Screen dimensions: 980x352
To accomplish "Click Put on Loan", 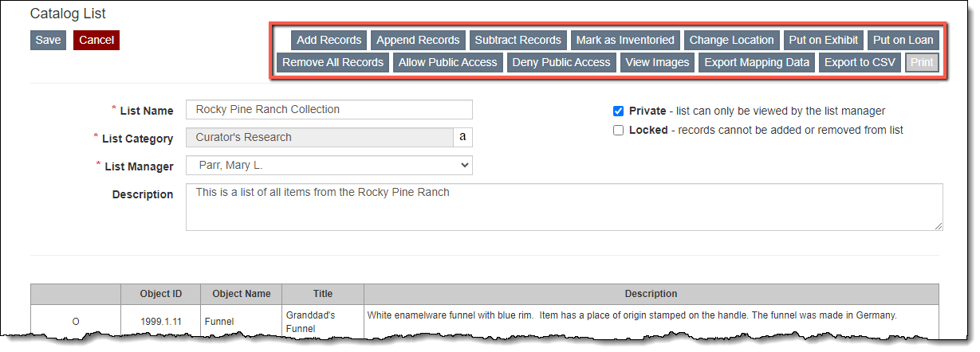I will pos(903,40).
